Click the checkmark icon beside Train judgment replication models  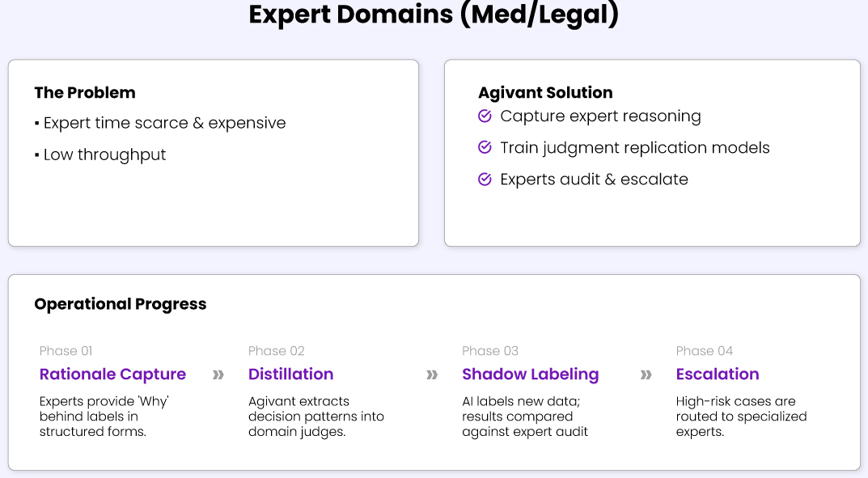[485, 148]
